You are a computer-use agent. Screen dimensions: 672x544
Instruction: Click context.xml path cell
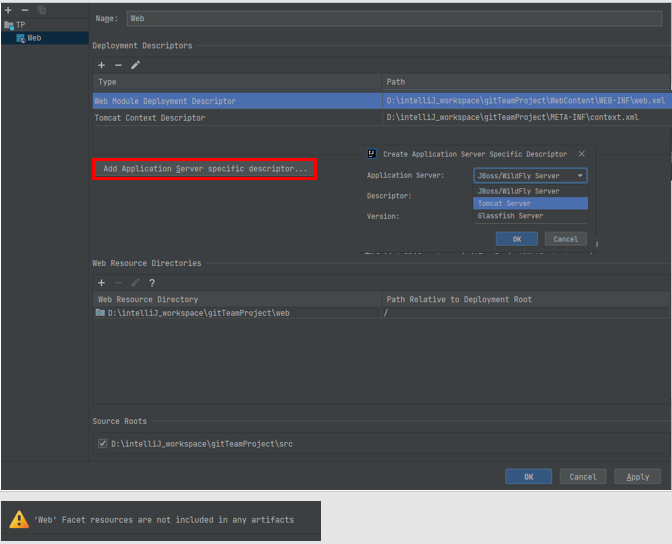526,117
